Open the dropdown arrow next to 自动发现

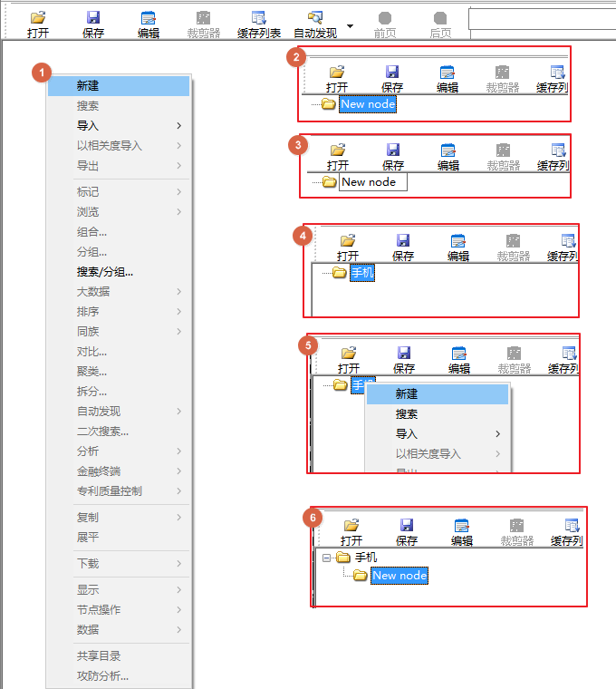pos(351,26)
